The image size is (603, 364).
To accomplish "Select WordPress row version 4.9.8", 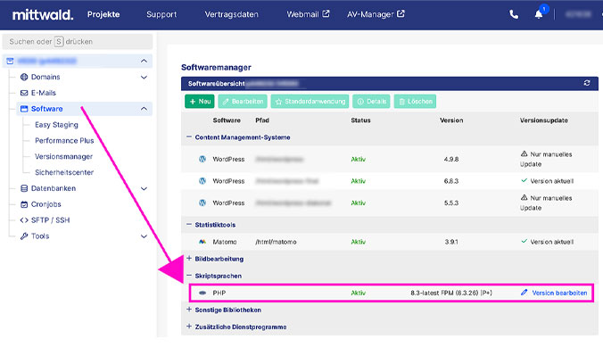I will [x=390, y=159].
